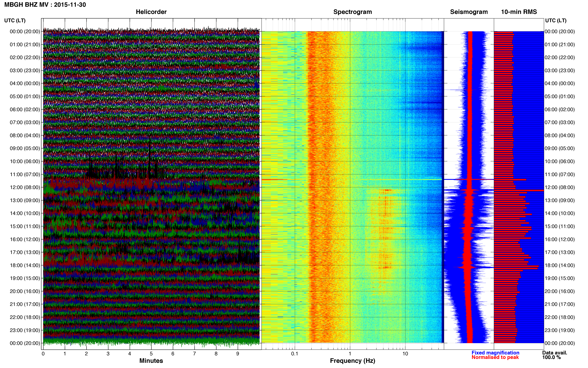The height and width of the screenshot is (368, 588).
Task: Click 12:00 (08:00) on the left time axis
Action: [x=25, y=187]
